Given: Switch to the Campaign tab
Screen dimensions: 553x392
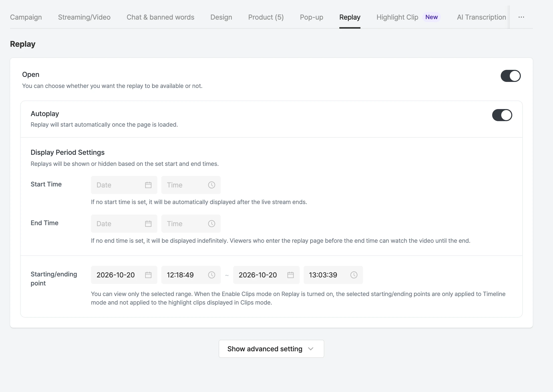Looking at the screenshot, I should coord(26,17).
